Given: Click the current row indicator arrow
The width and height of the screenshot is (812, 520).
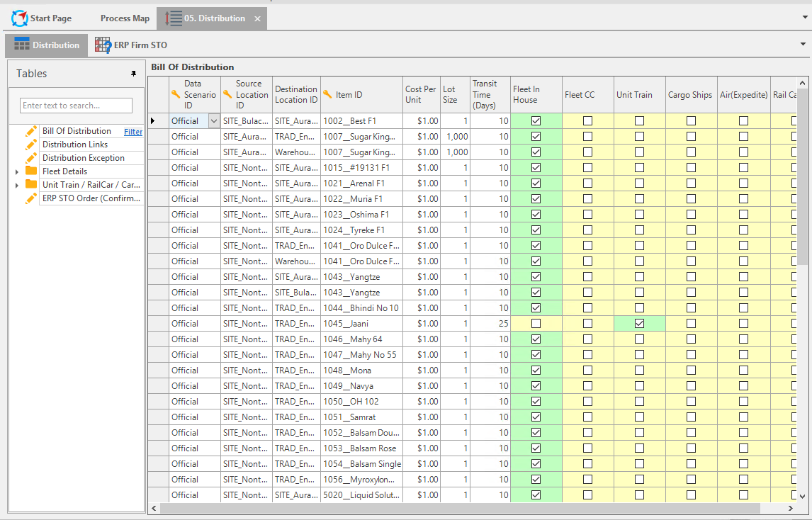Looking at the screenshot, I should click(x=153, y=120).
